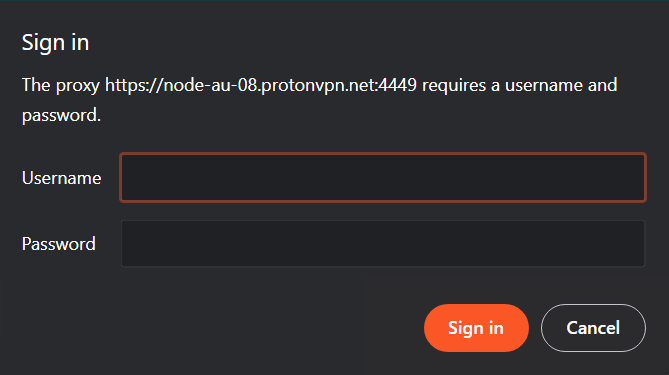Click the red-bordered Username entry box
Viewport: 669px width, 375px height.
pos(383,177)
